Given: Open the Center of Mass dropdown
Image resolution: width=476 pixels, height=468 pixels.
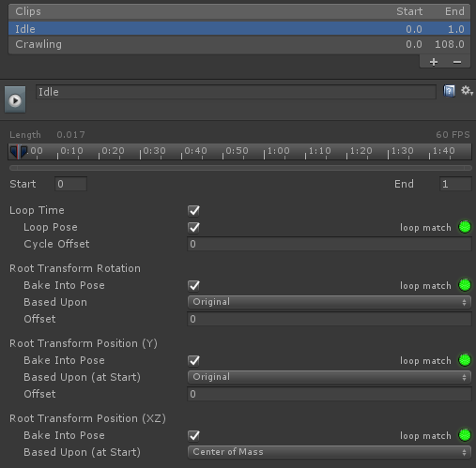Looking at the screenshot, I should tap(330, 452).
